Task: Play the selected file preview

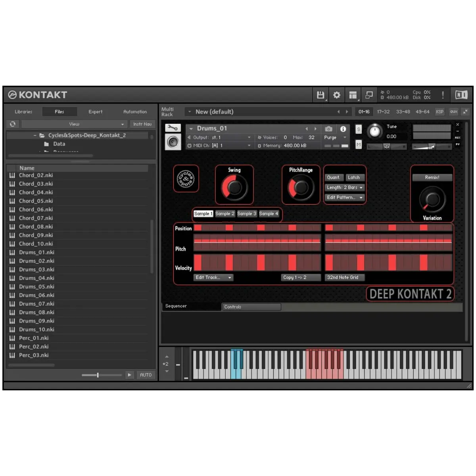Action: point(129,375)
